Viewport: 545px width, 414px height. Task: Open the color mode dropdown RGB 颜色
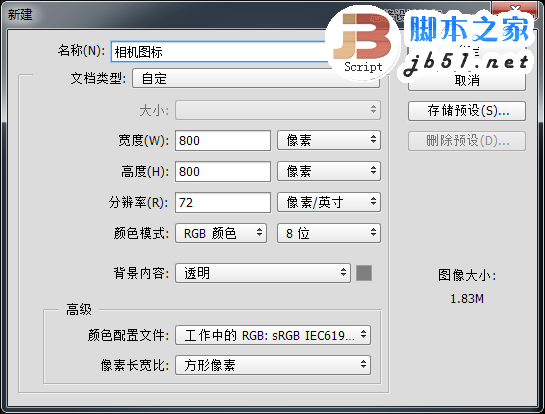221,233
